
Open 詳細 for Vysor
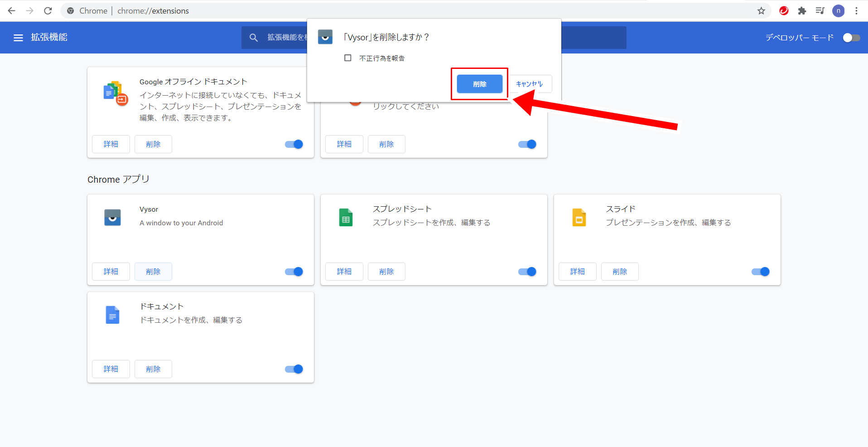111,272
